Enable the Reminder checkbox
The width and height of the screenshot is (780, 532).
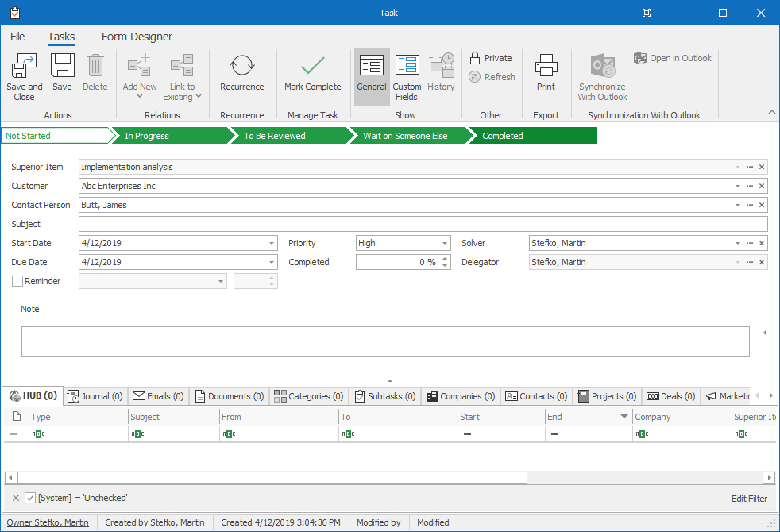[x=17, y=281]
